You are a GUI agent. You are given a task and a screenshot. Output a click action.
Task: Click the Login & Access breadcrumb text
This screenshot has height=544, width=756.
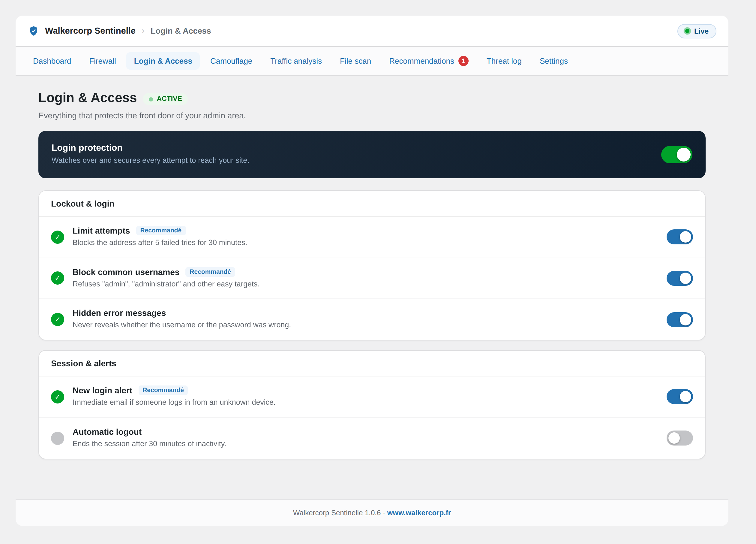181,31
